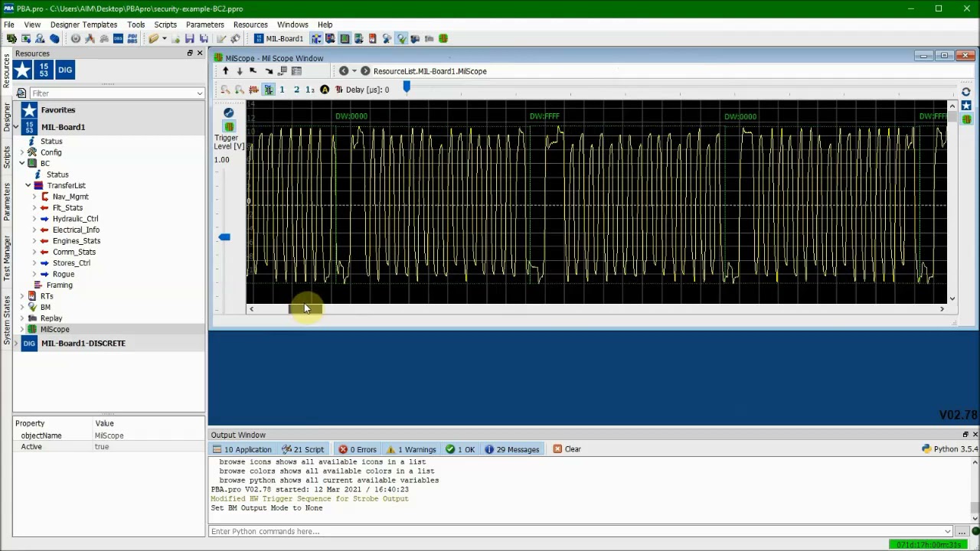Switch to the Test Manager side tab
Viewport: 980px width, 551px height.
tap(6, 259)
